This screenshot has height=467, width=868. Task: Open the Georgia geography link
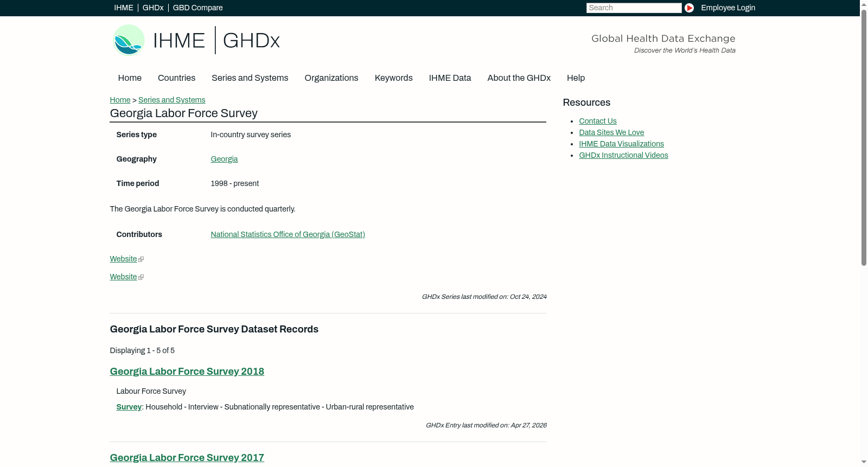(x=224, y=159)
